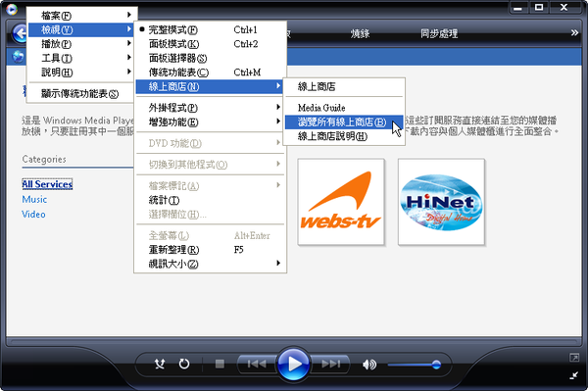Adjust the volume slider
588x391 pixels.
415,365
